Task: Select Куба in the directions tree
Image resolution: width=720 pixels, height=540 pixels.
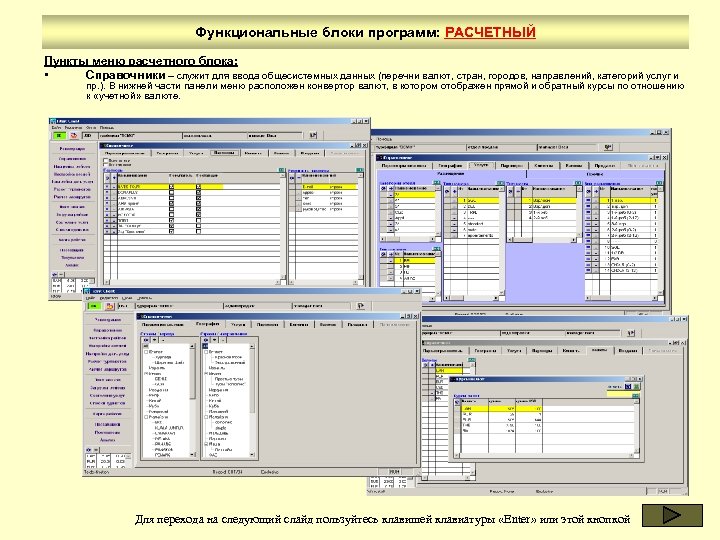Action: click(214, 406)
